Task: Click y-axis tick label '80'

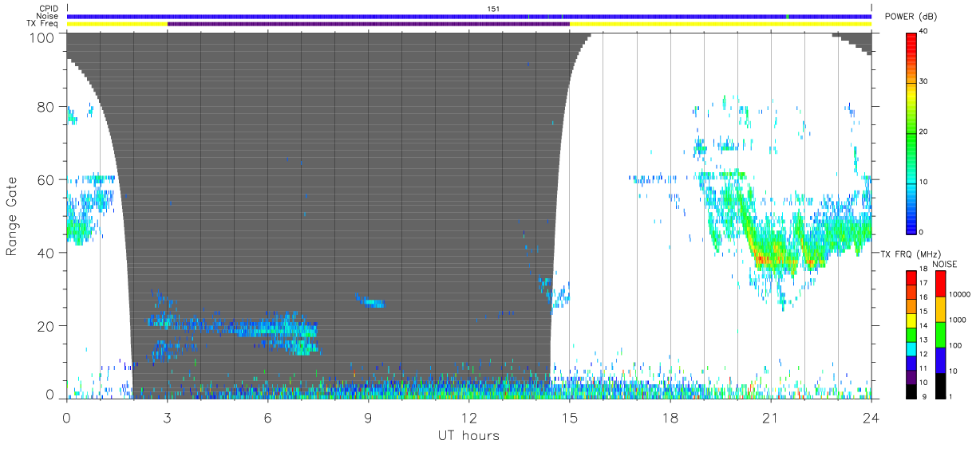Action: pyautogui.click(x=45, y=106)
